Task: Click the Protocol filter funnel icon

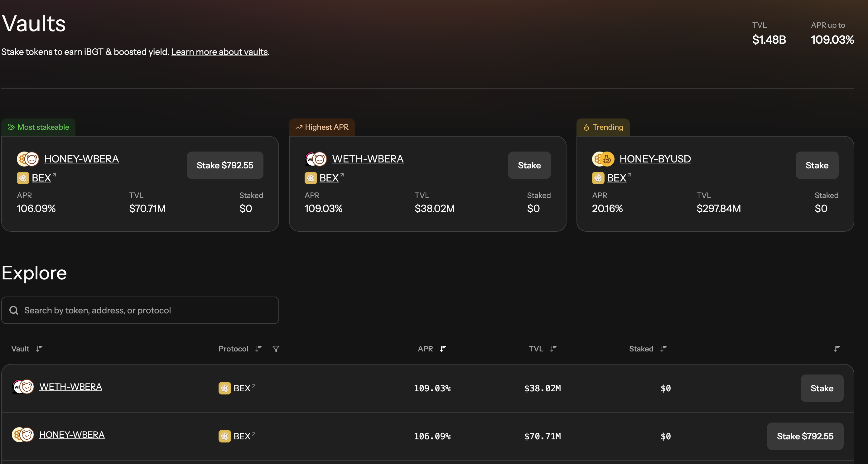Action: (x=276, y=349)
